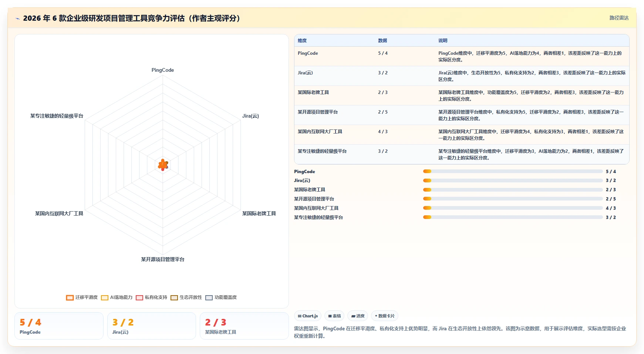Click the 2 / 5 value in the table
644x354 pixels.
pyautogui.click(x=383, y=112)
